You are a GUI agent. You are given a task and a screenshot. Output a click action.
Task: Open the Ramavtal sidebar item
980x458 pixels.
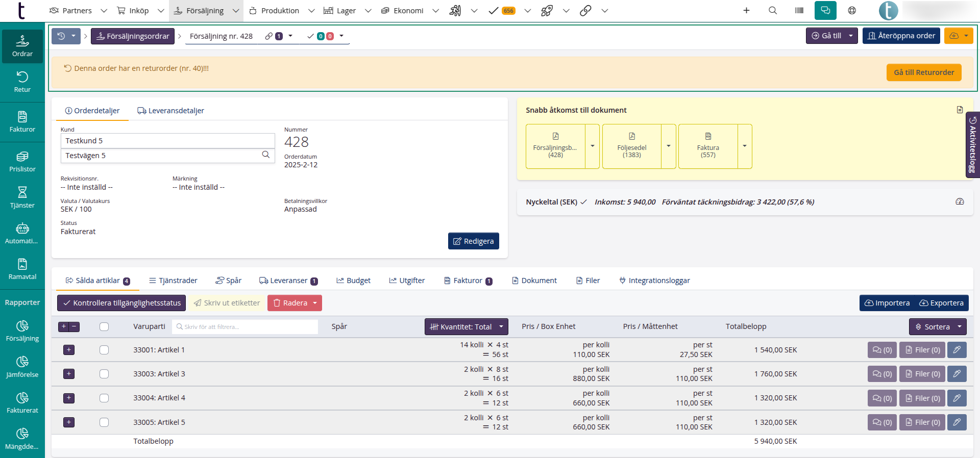(x=22, y=269)
